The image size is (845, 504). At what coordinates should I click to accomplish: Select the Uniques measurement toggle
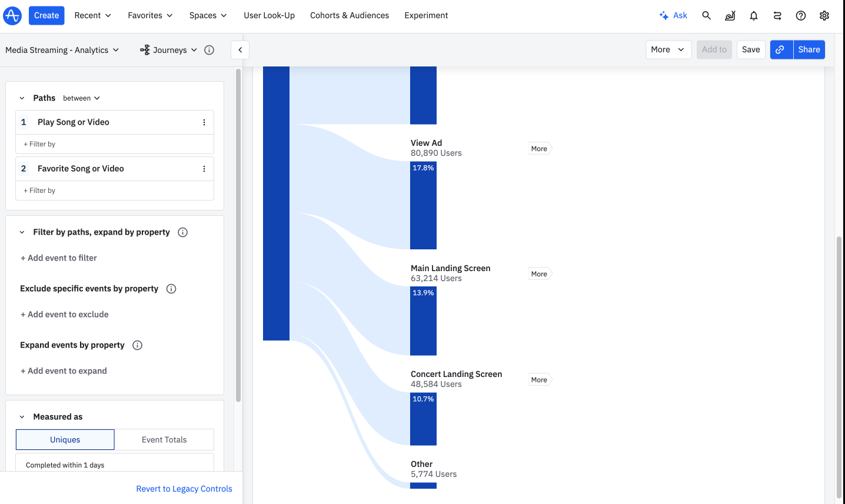pyautogui.click(x=65, y=440)
